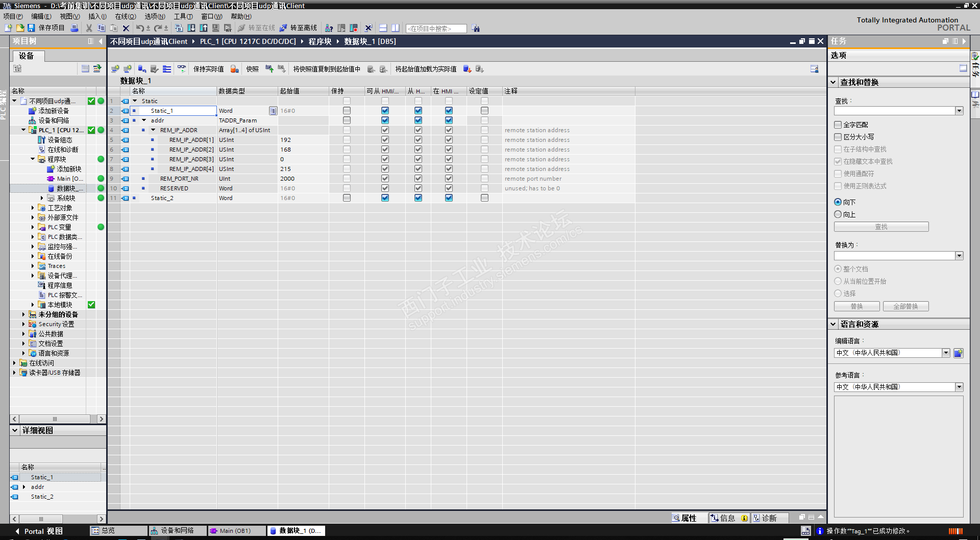This screenshot has height=540, width=980.
Task: Click the upload from device icon
Action: coord(204,28)
